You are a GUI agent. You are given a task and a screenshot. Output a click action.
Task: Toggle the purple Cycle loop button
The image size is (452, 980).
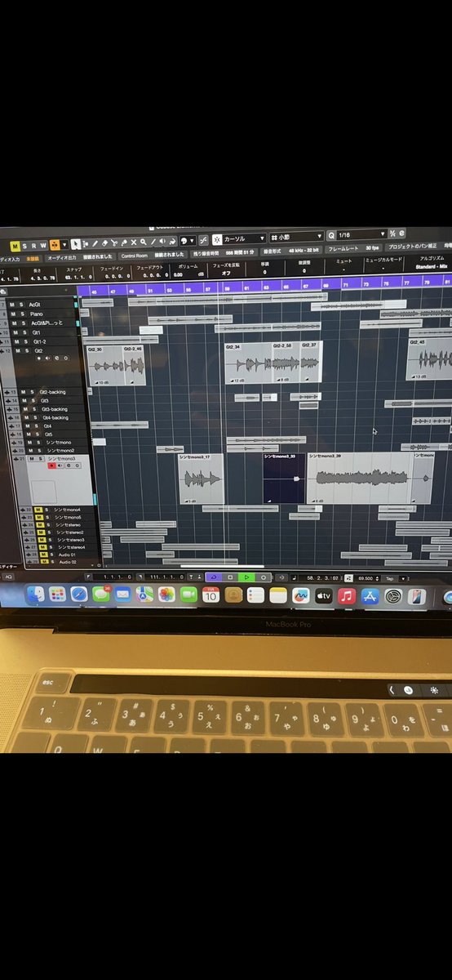[214, 576]
